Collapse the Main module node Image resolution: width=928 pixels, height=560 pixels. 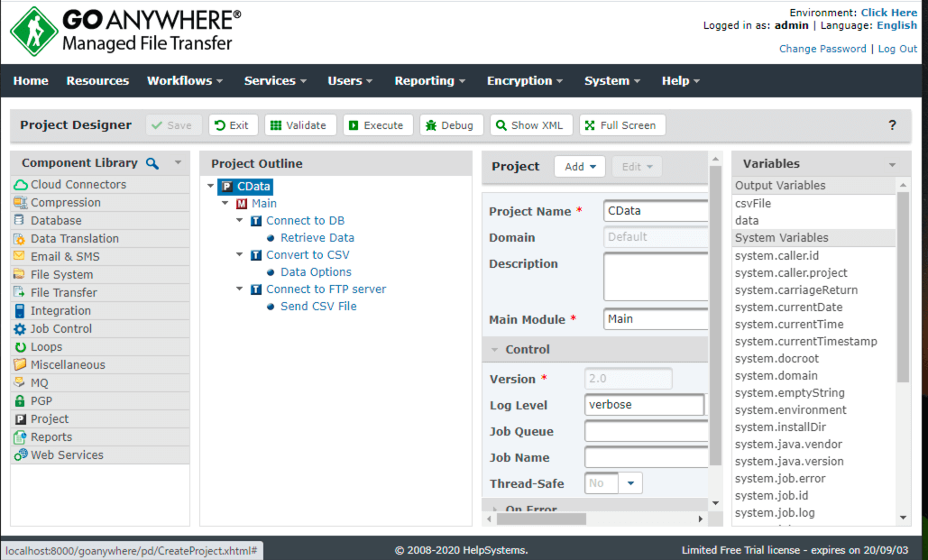tap(225, 203)
